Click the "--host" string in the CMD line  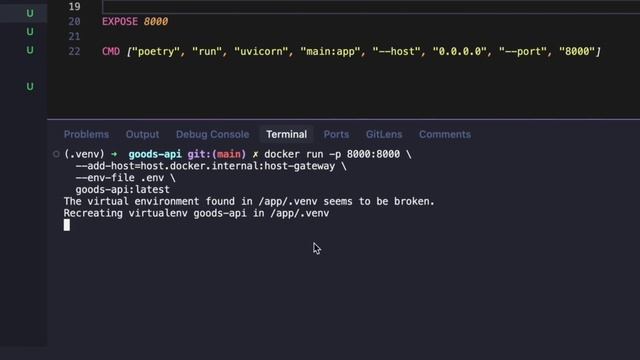click(396, 51)
